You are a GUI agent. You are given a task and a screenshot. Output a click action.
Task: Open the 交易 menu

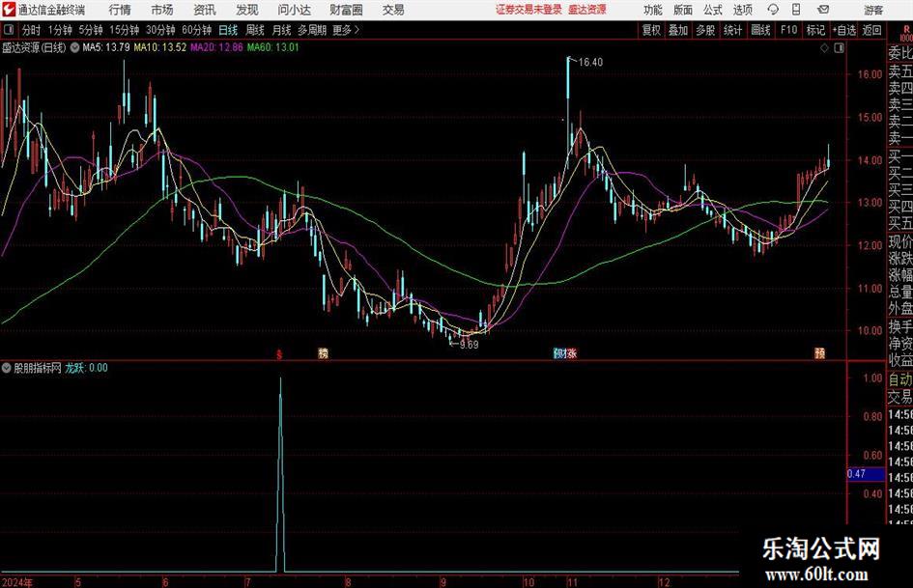(x=393, y=10)
